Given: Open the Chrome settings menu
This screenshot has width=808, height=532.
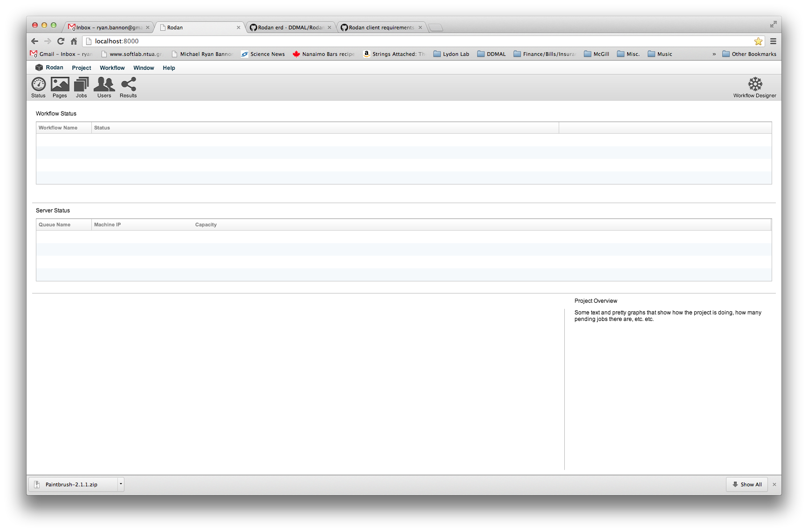Looking at the screenshot, I should (x=773, y=41).
